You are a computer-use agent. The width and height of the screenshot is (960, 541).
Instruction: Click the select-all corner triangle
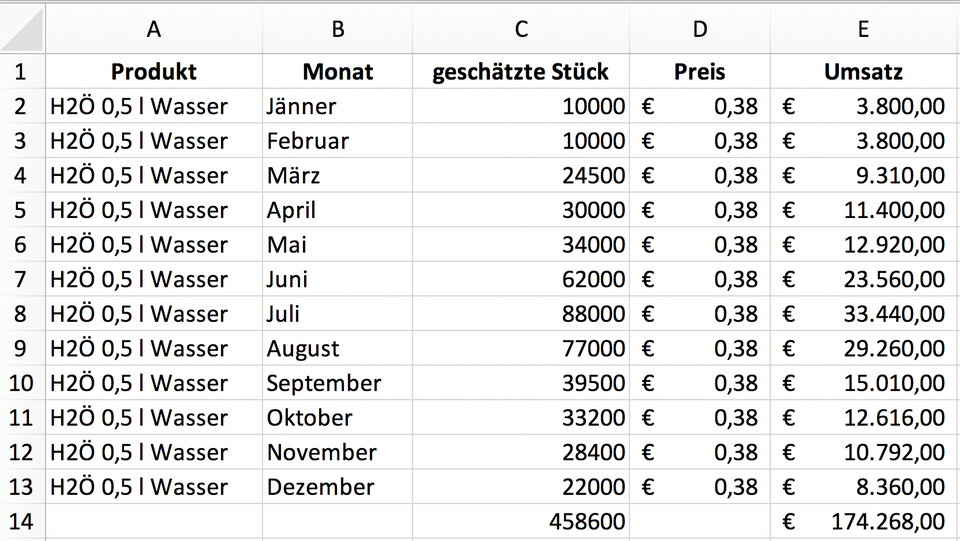pyautogui.click(x=23, y=29)
